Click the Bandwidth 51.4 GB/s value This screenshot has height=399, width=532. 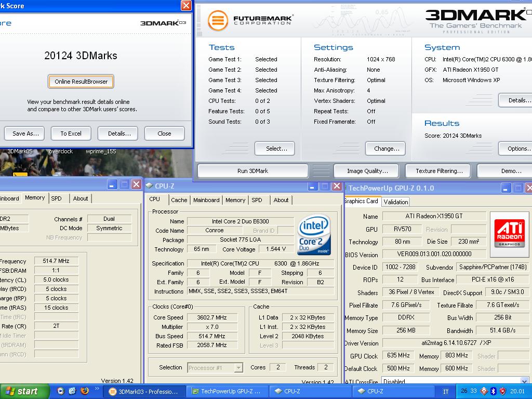click(502, 330)
